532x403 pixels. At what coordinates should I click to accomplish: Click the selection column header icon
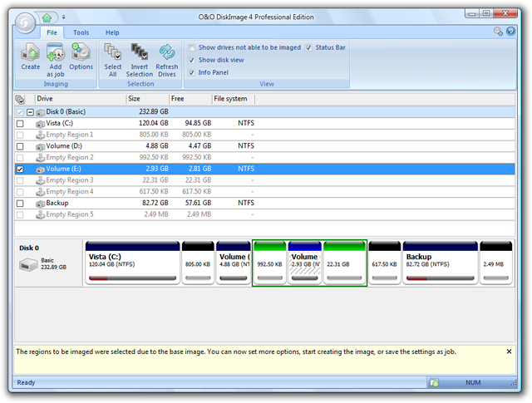click(x=20, y=99)
